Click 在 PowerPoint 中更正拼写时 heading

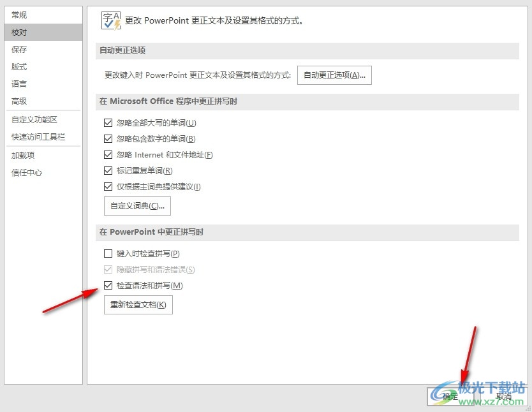coord(151,232)
